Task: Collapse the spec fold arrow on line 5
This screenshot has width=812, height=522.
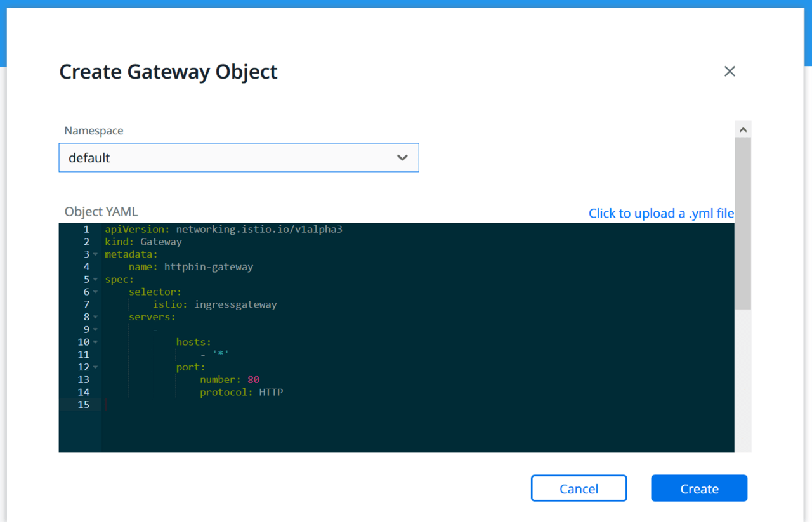Action: (95, 280)
